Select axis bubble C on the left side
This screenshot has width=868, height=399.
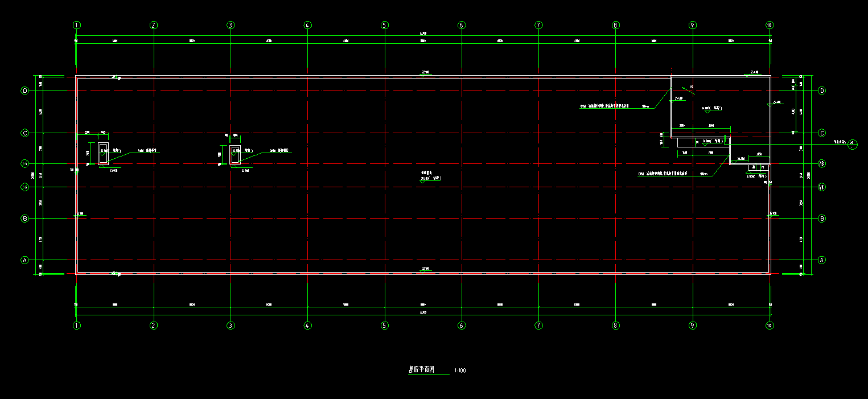tap(24, 133)
